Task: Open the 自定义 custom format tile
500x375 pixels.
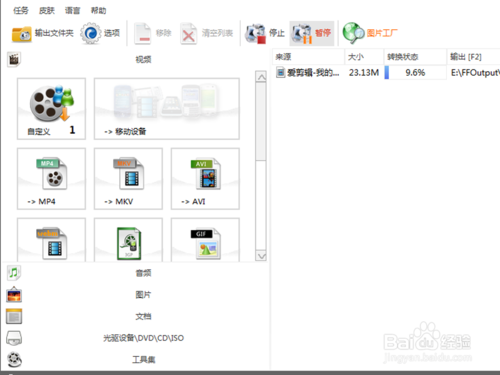Action: [x=51, y=109]
